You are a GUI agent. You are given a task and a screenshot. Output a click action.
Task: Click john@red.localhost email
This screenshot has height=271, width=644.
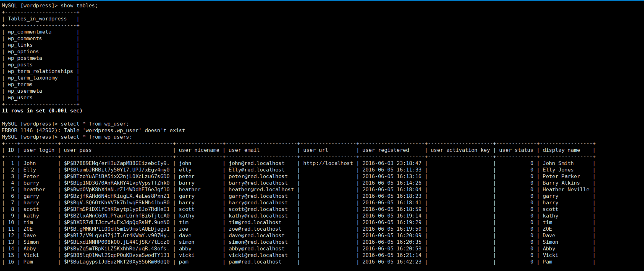click(x=256, y=163)
